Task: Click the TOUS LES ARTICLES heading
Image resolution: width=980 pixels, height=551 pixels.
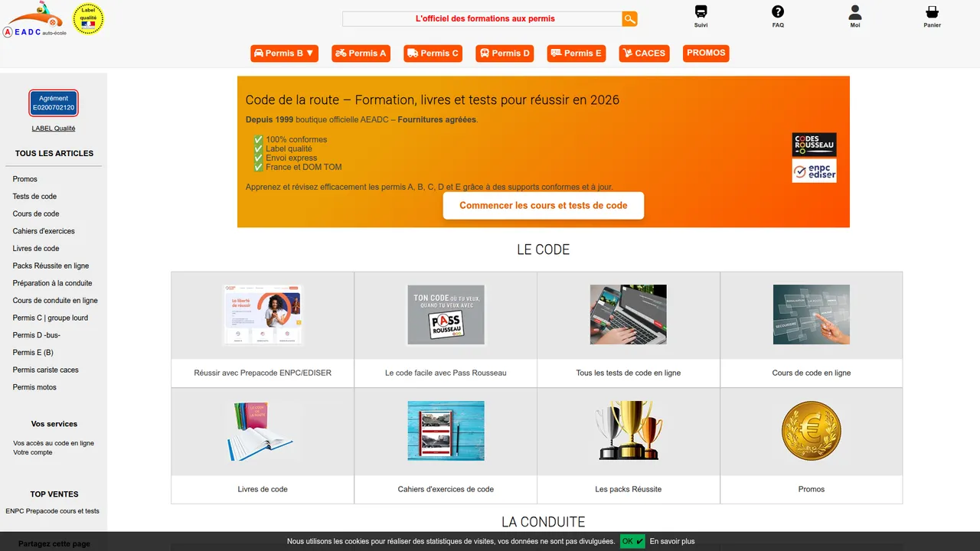Action: 54,154
